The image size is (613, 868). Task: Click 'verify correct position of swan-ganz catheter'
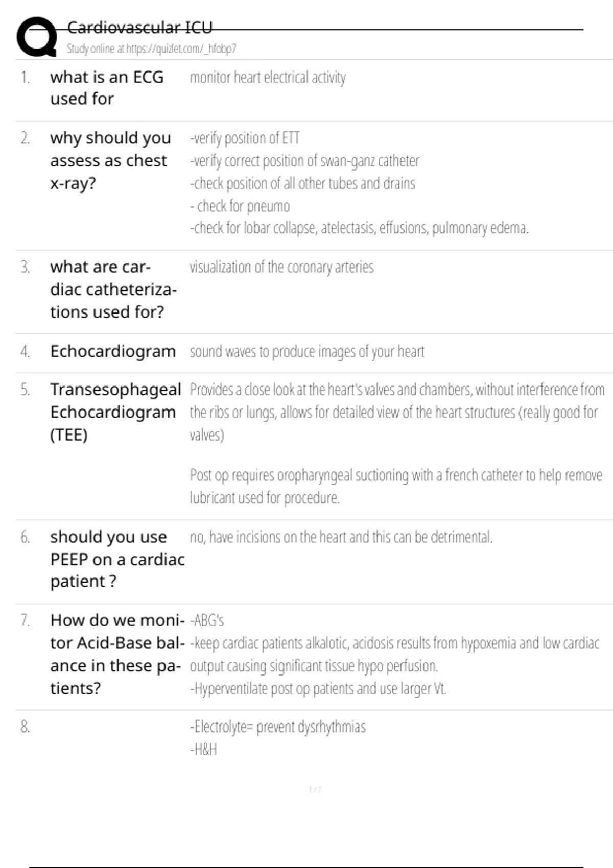tap(304, 161)
